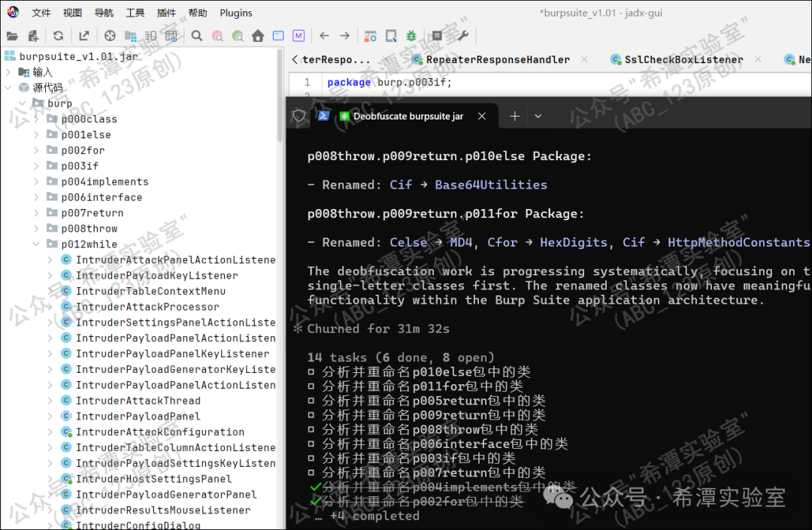Switch to RepeaterResponseHandler tab
Viewport: 812px width, 530px height.
pyautogui.click(x=491, y=59)
